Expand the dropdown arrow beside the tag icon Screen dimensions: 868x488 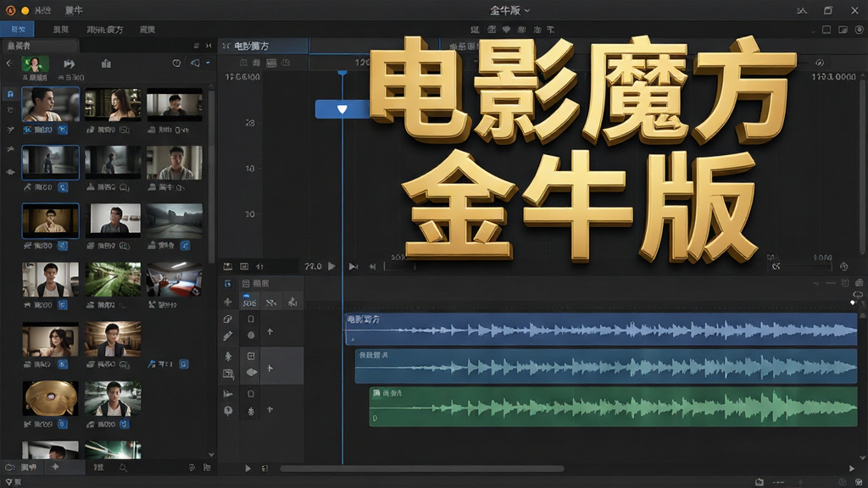click(209, 63)
